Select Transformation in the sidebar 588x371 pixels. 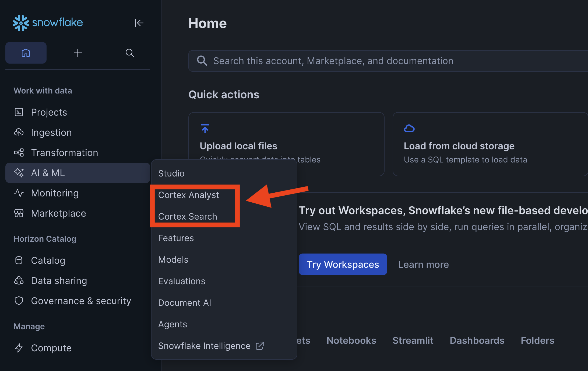click(64, 152)
